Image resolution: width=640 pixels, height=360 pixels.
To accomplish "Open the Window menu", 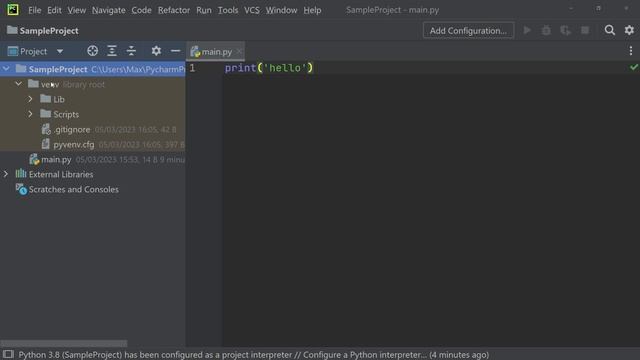I will (x=281, y=10).
